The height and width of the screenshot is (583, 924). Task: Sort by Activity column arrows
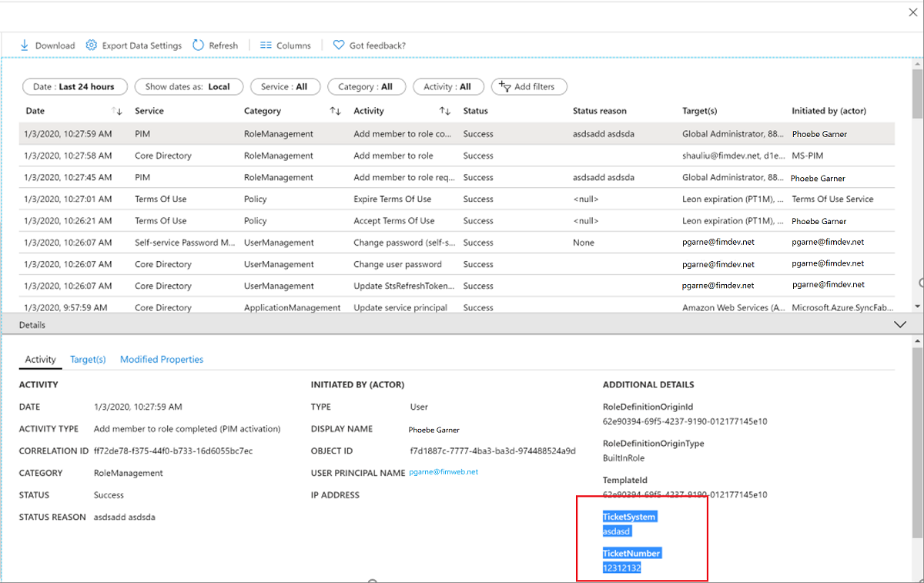[x=444, y=111]
